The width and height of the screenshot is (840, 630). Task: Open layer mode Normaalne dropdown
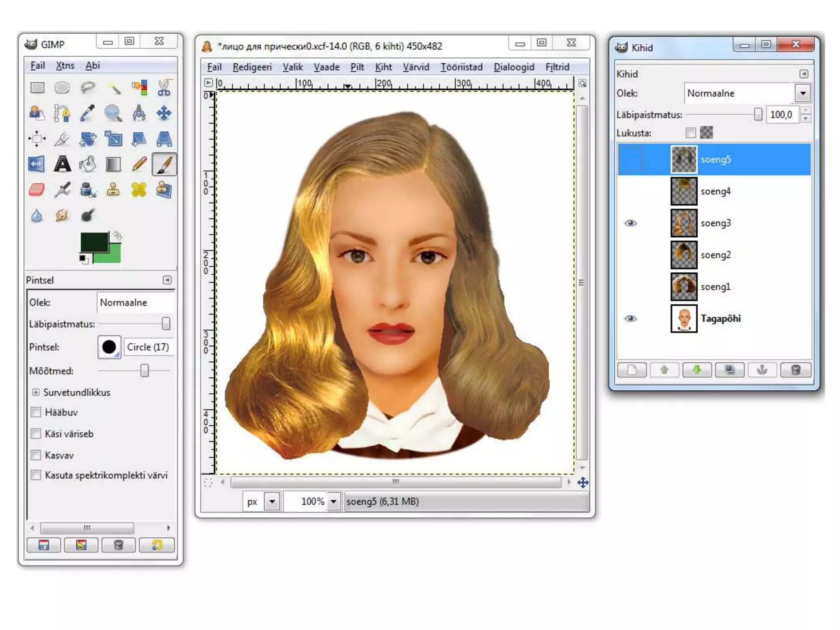click(803, 93)
